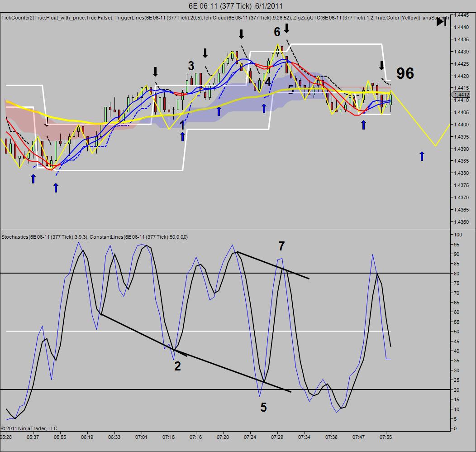The width and height of the screenshot is (476, 452).
Task: Click stochastic axis value 10
Action: pyautogui.click(x=457, y=409)
